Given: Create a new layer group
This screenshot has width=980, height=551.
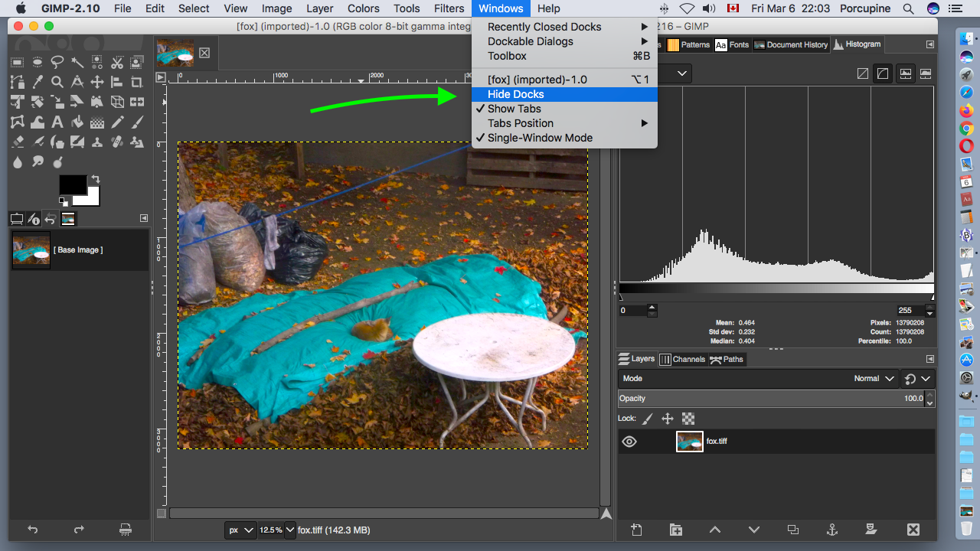Looking at the screenshot, I should (x=675, y=530).
